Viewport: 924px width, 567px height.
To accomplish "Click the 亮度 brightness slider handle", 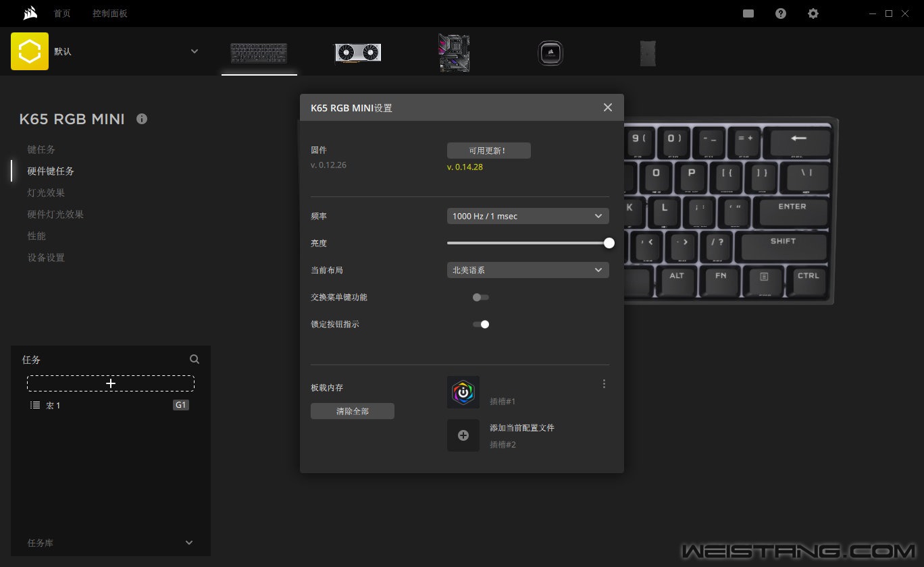I will 609,243.
